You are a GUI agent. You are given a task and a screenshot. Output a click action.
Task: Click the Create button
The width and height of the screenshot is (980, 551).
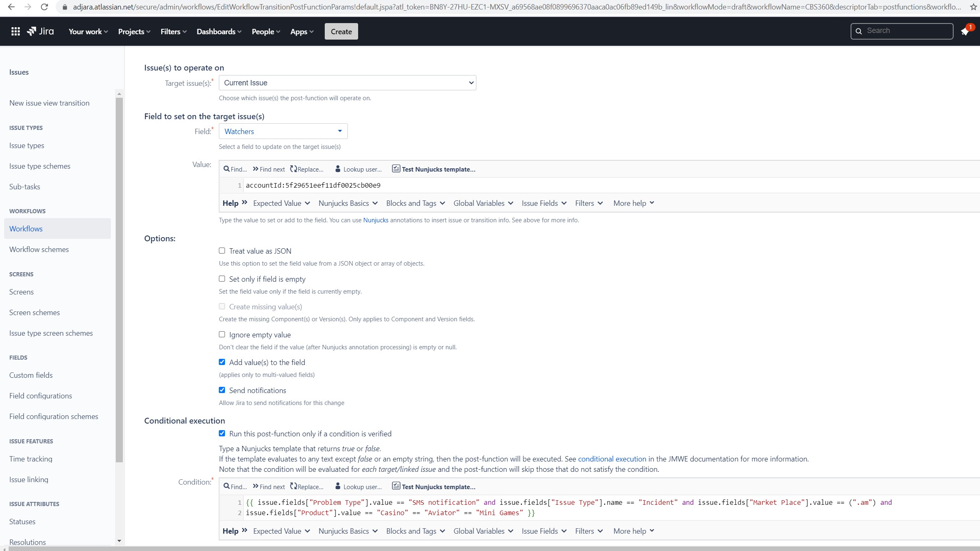pyautogui.click(x=341, y=32)
